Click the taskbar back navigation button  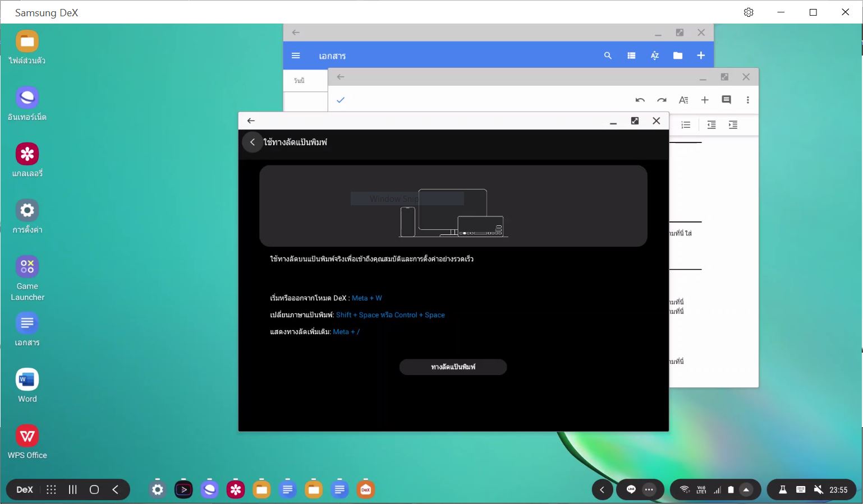(115, 489)
